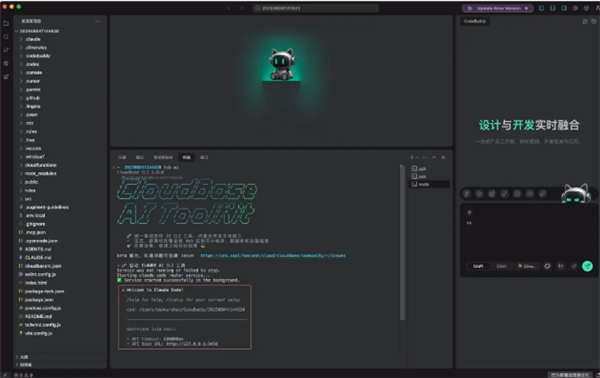Select the node terminal in terminal list

(x=429, y=184)
